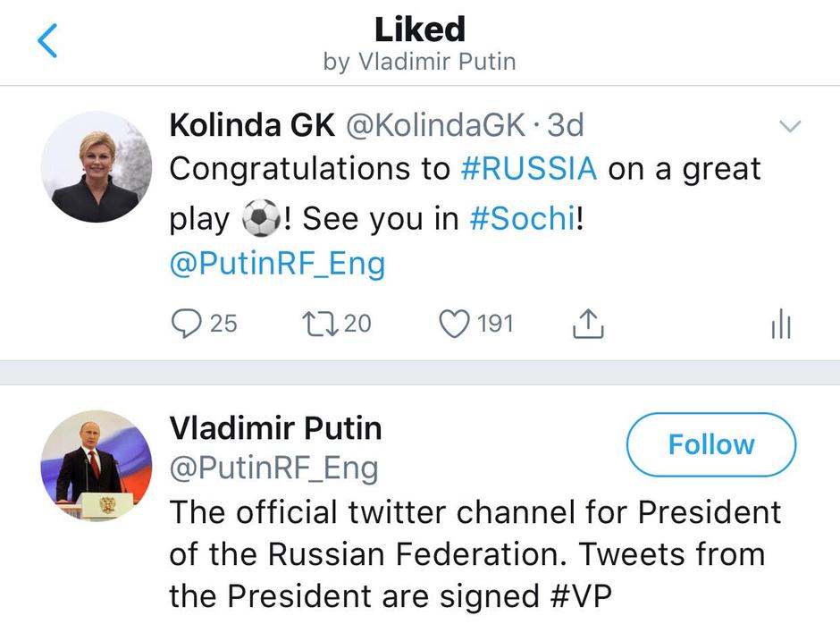Follow Vladimir Putin's account
Screen dimensions: 840x641
(711, 444)
